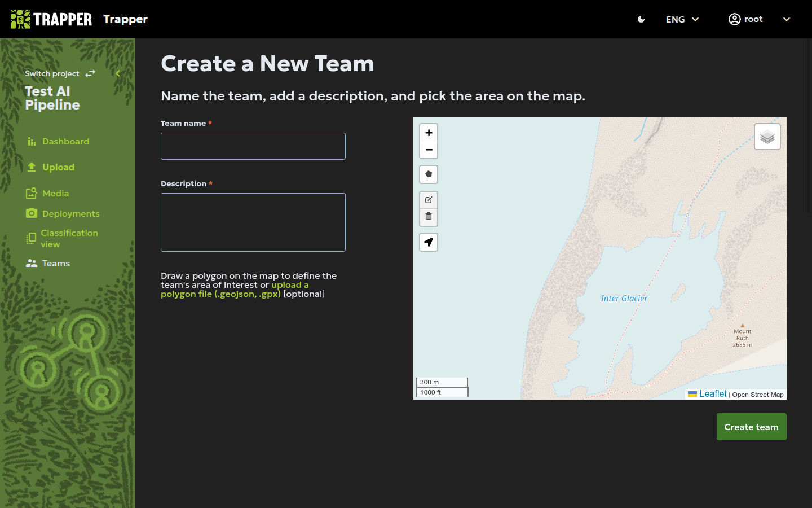Click the Switch project swap-arrows icon

[90, 73]
